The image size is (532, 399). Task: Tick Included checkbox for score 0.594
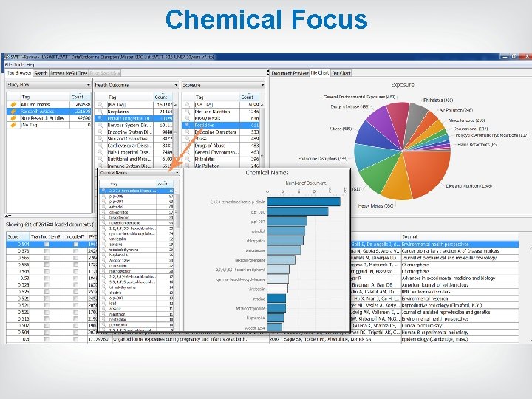tap(75, 245)
